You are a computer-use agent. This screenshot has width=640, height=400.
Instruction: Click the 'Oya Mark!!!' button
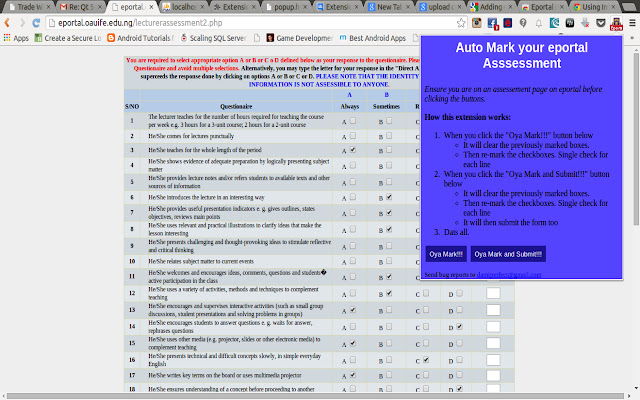pyautogui.click(x=446, y=254)
